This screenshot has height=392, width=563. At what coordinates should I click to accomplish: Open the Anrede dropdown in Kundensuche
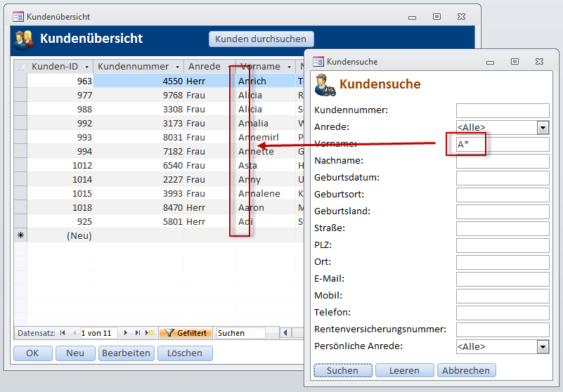click(x=543, y=128)
